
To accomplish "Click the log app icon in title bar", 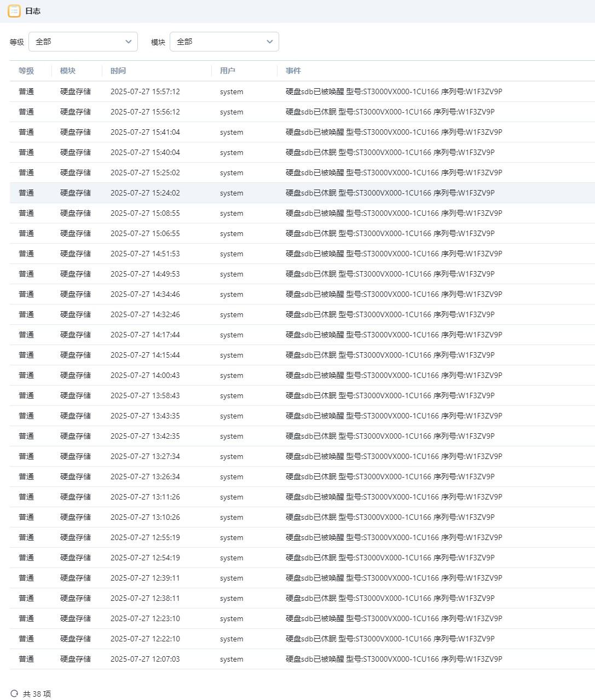I will pos(14,11).
